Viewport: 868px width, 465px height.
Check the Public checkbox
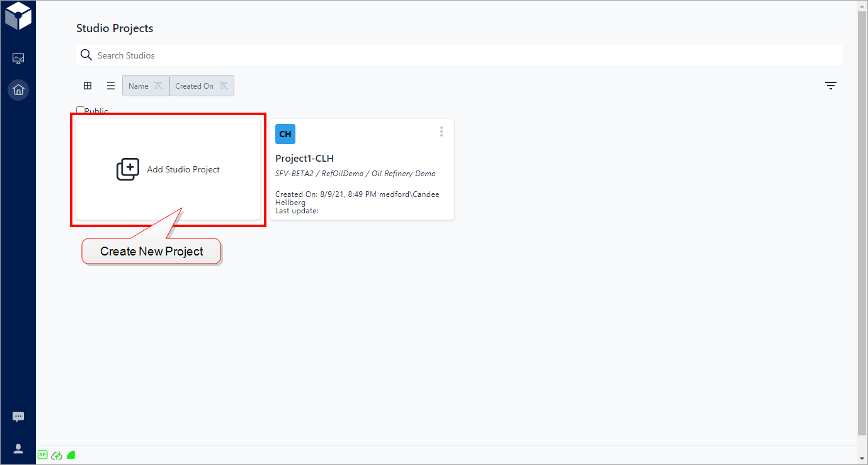80,110
